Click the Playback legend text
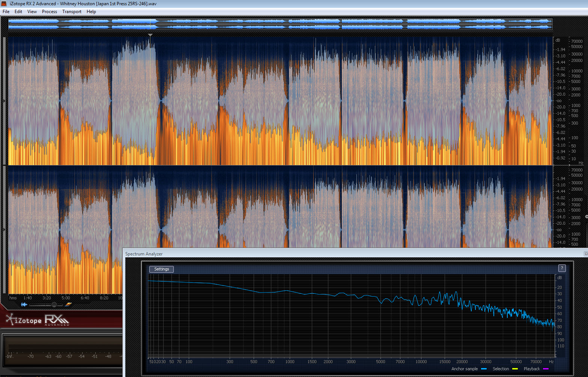 pos(532,369)
